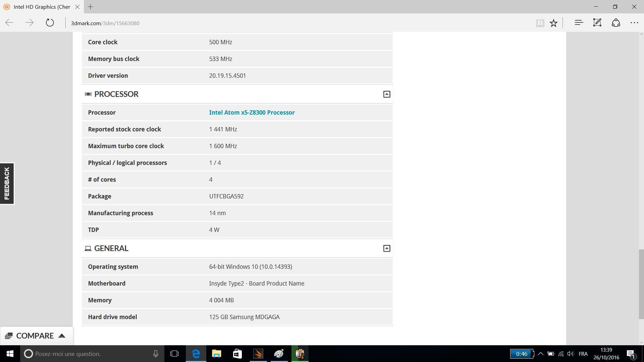Open a new browser tab

[x=90, y=7]
